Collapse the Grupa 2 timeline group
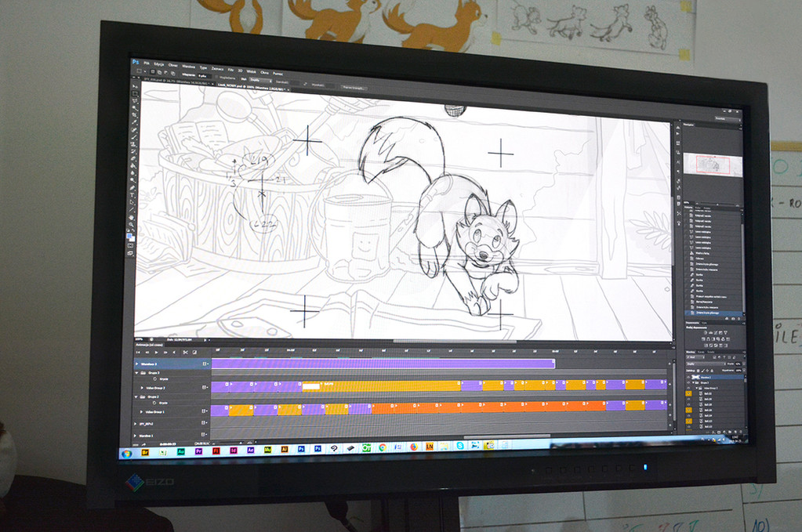The height and width of the screenshot is (532, 802). (136, 396)
